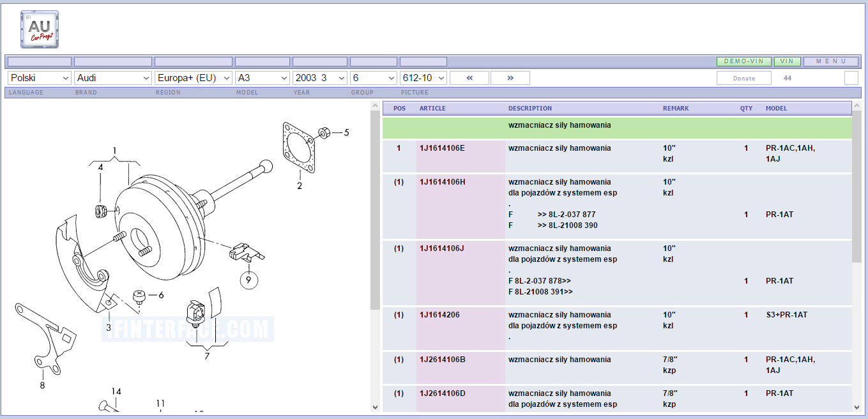The image size is (868, 419).
Task: Go to next picture with » button
Action: pyautogui.click(x=510, y=78)
